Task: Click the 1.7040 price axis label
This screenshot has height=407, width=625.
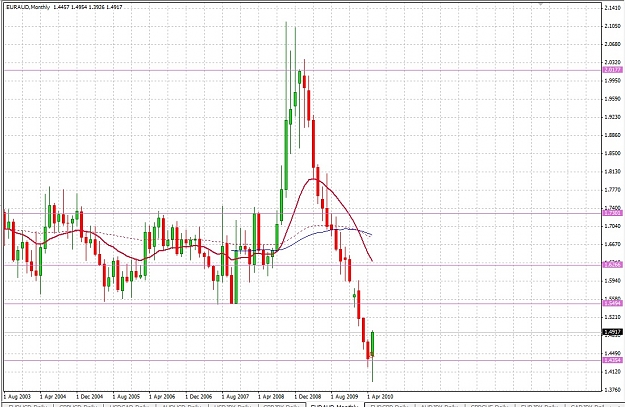Action: click(x=613, y=226)
